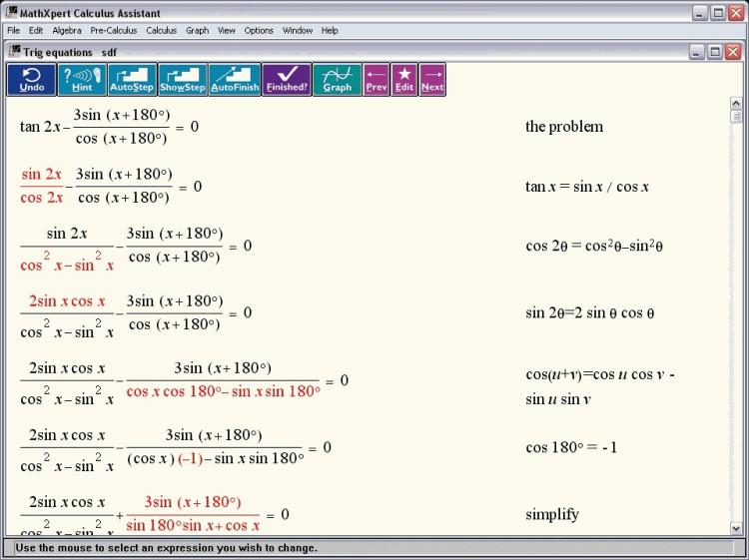Select the red 'sin 2x' numerator
This screenshot has width=749, height=560.
pos(42,175)
